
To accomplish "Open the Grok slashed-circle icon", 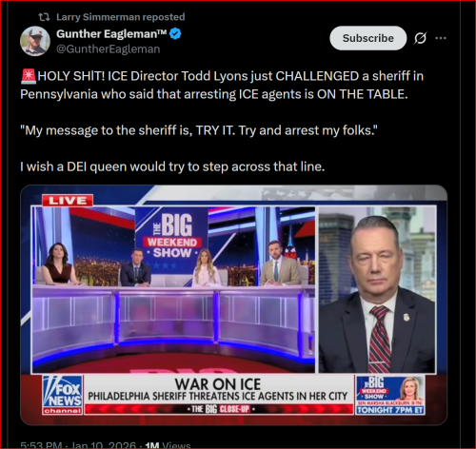I will point(420,38).
